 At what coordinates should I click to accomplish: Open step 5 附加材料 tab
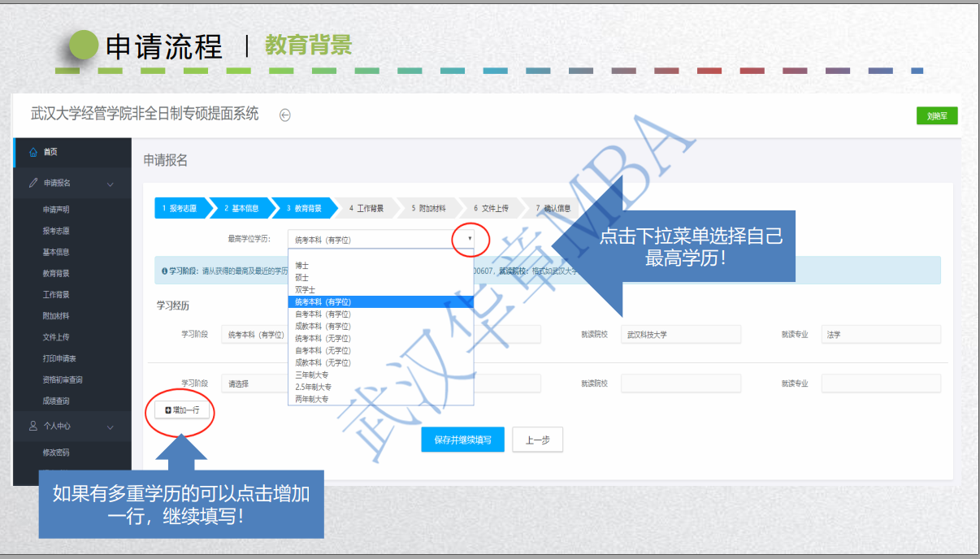pyautogui.click(x=430, y=208)
